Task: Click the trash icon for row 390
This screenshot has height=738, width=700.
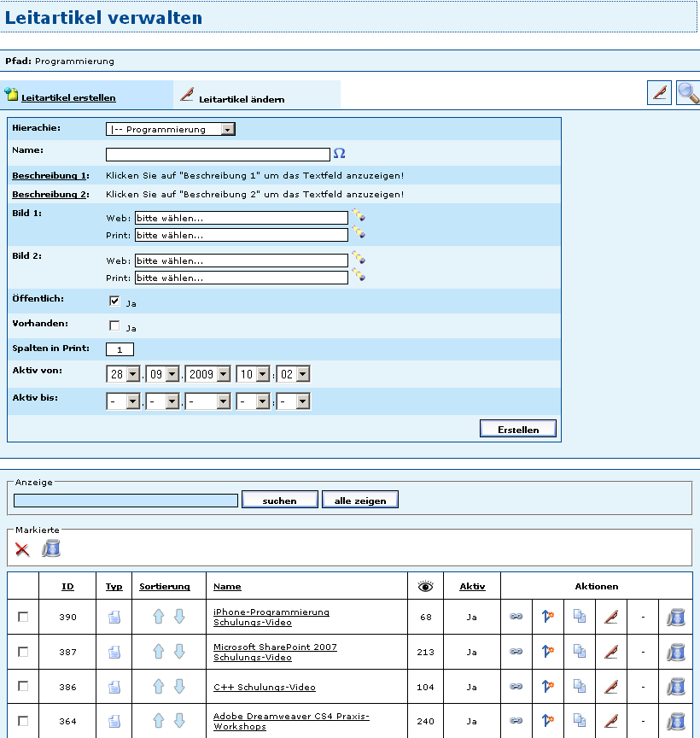Action: coord(675,617)
